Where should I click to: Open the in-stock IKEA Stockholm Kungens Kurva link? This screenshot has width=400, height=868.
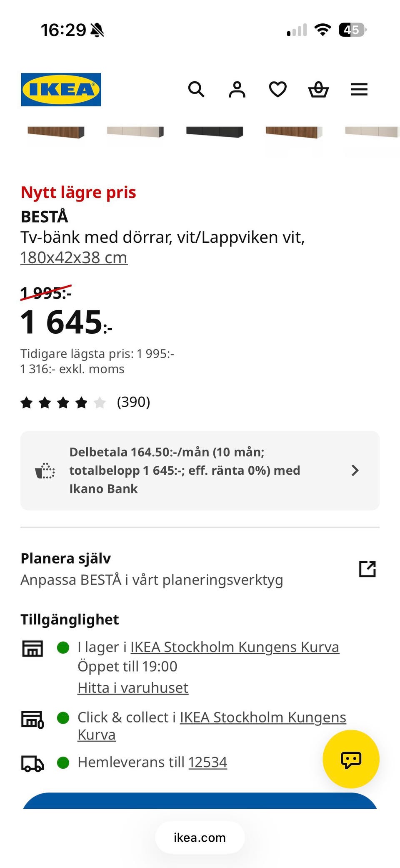coord(235,647)
